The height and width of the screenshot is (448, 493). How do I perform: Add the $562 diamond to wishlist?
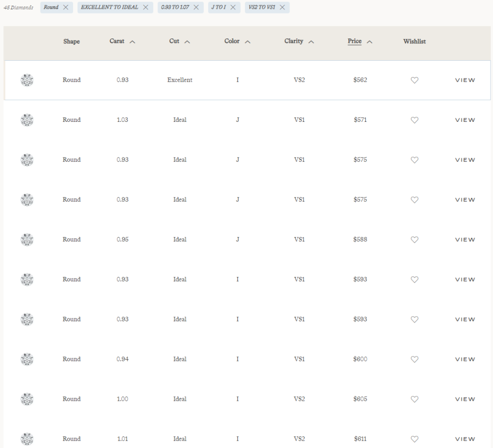click(415, 80)
